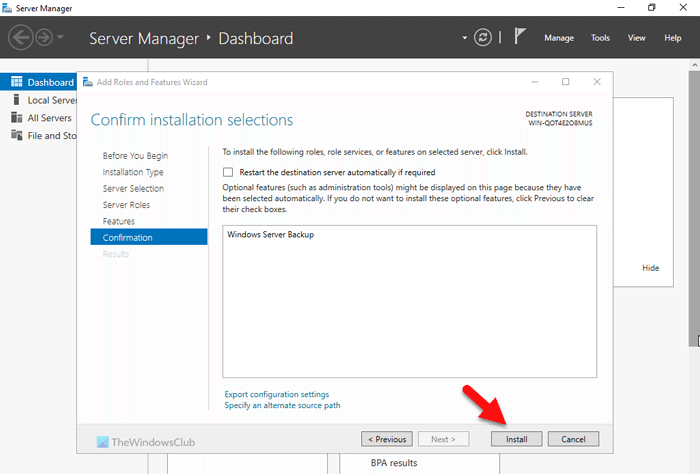Click Windows Server Backup list entry

point(271,234)
